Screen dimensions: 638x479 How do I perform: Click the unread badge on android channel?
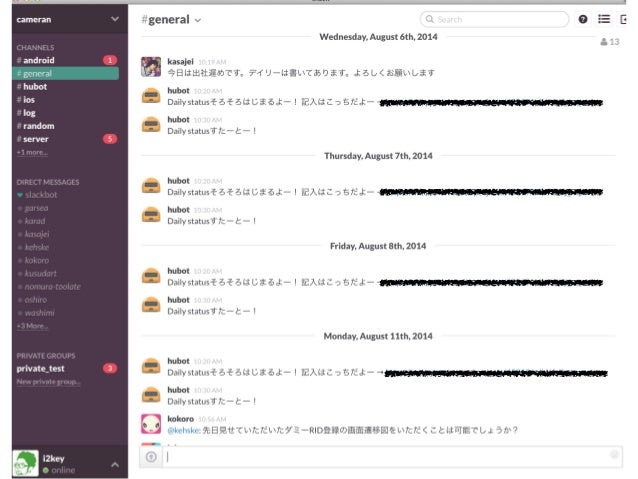pyautogui.click(x=110, y=60)
